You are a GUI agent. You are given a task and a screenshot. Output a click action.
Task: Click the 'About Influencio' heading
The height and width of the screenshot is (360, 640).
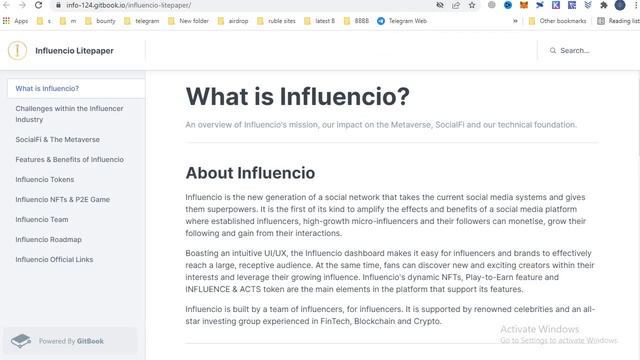tap(250, 173)
